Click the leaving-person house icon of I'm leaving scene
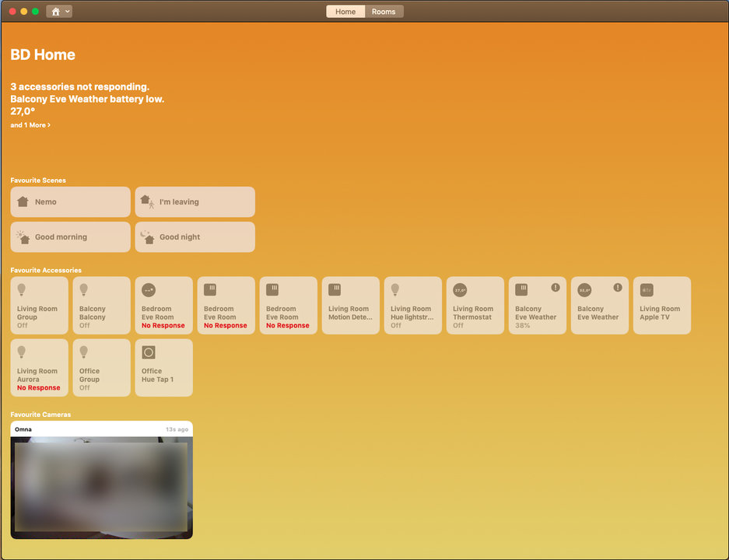 pos(147,201)
